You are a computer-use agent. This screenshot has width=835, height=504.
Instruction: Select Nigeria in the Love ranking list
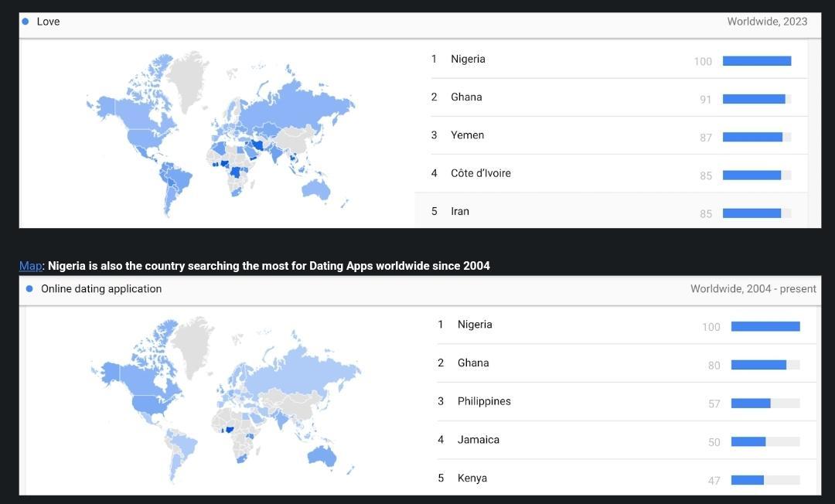tap(468, 60)
